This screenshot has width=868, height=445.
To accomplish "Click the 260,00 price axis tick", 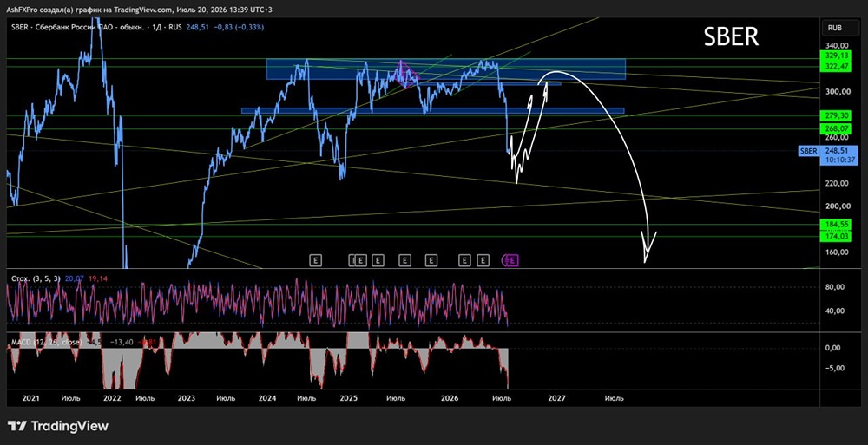I will coord(837,138).
